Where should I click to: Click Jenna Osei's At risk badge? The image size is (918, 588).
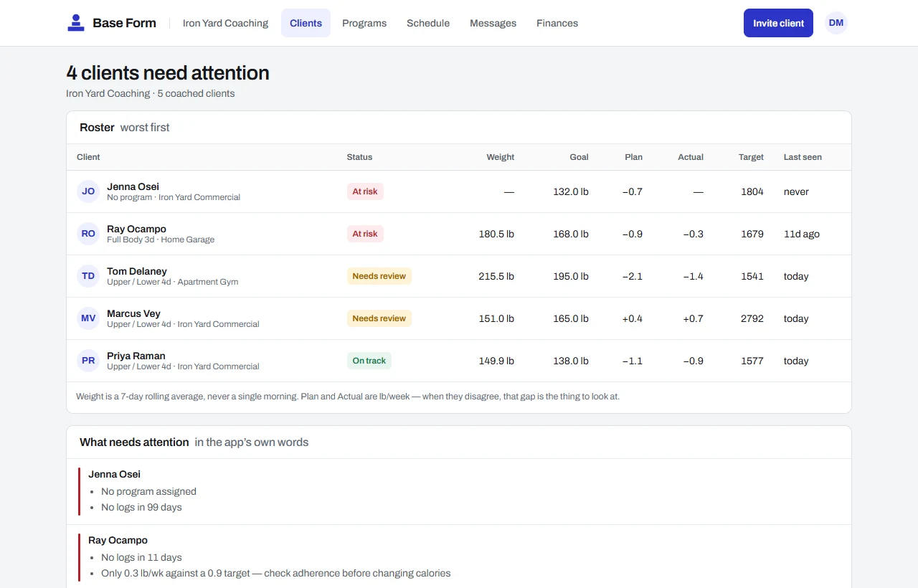coord(365,191)
